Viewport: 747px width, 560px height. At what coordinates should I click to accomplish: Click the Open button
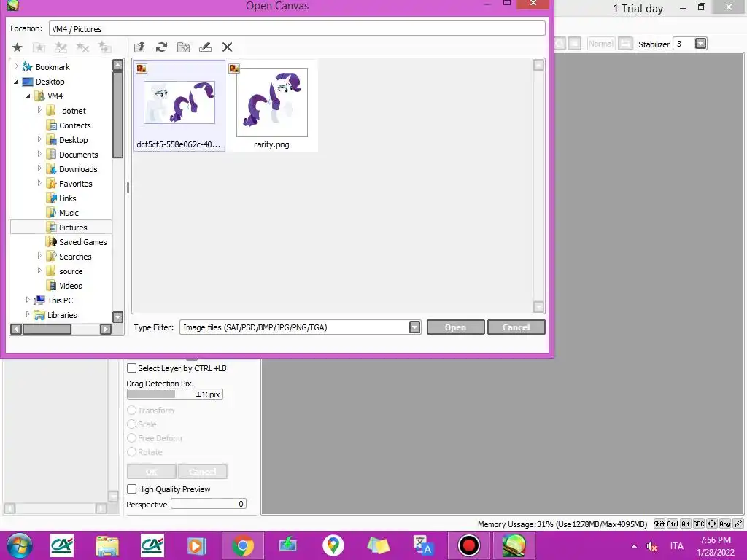455,327
